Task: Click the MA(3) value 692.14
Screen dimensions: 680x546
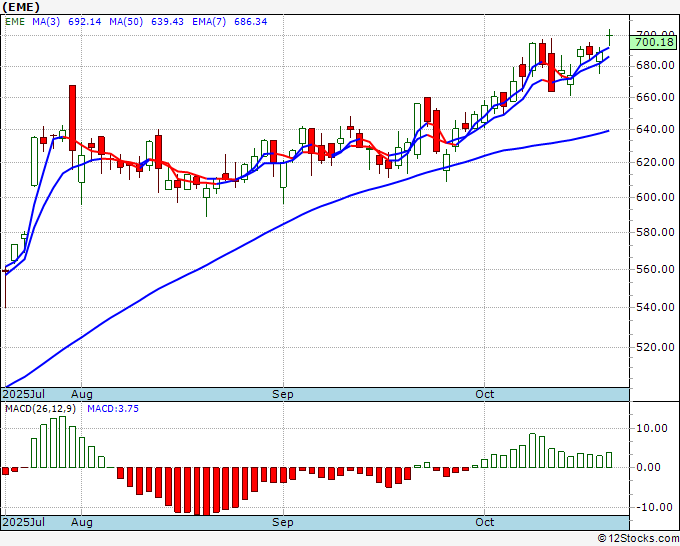Action: click(85, 22)
